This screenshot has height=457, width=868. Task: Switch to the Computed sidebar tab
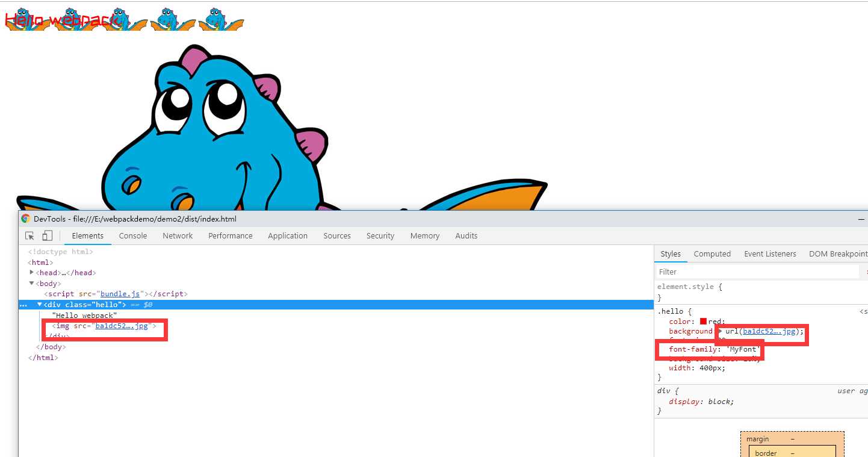712,253
